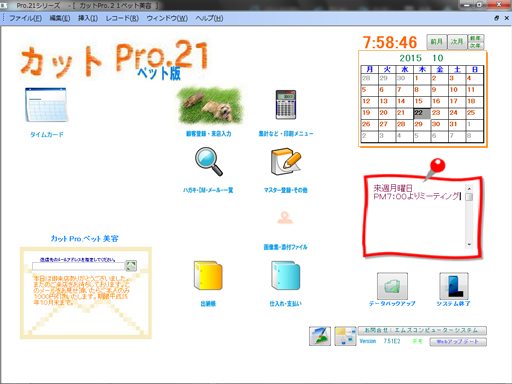
Task: Open the calculator print menu icon
Action: click(x=286, y=105)
